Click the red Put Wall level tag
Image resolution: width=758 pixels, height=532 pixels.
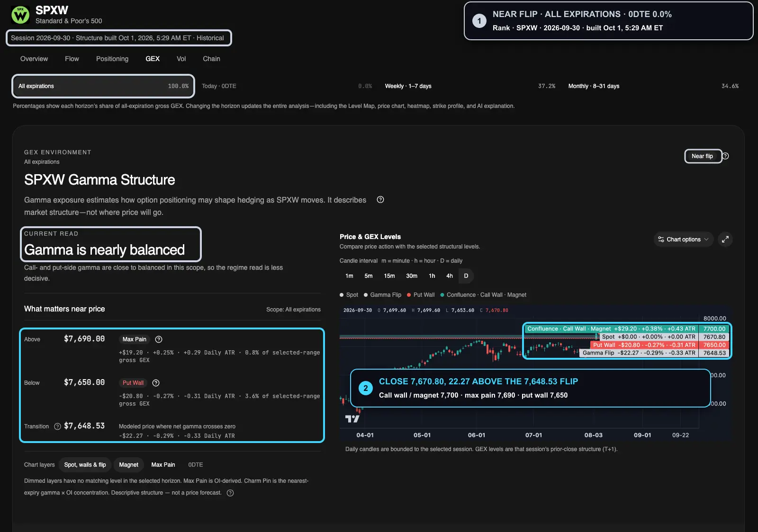click(x=133, y=383)
